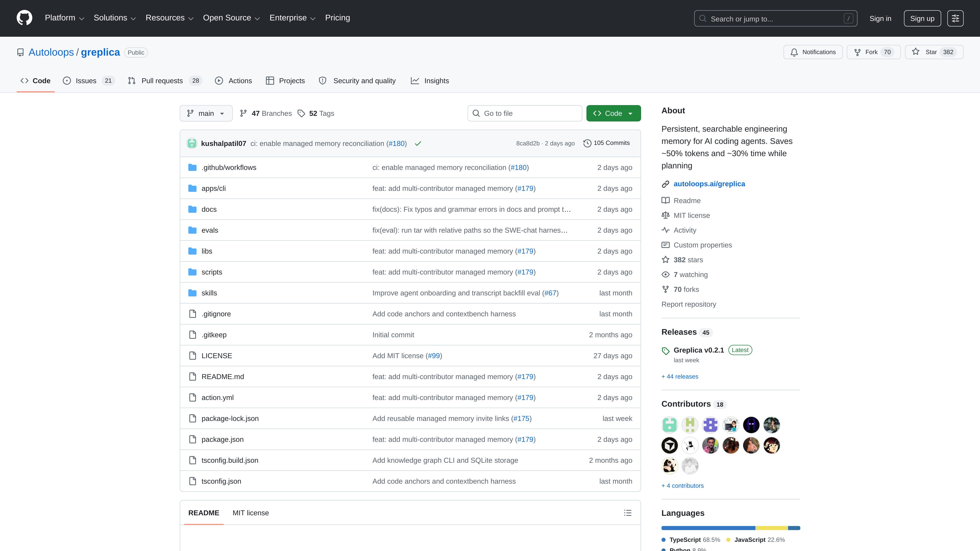This screenshot has width=980, height=551.
Task: Open pull request #175 in package-lock row
Action: [521, 418]
